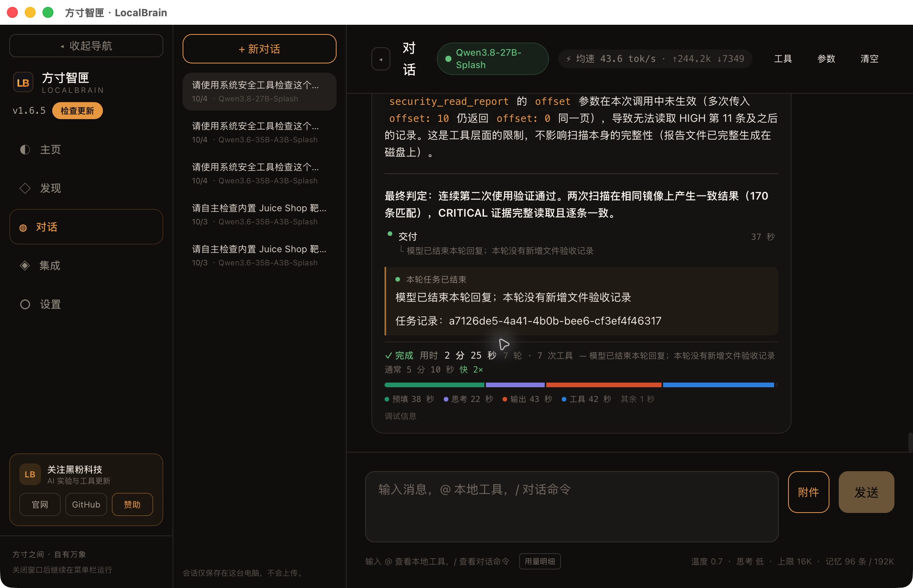
Task: Click task record ID a7126de5-4a41-4b0b-bee6-cf3ef4f46317
Action: [555, 321]
